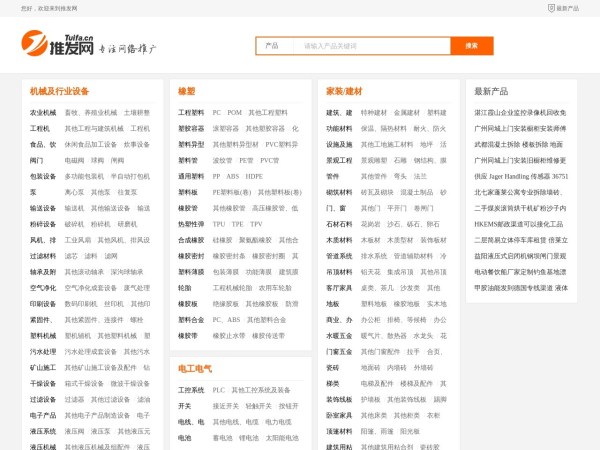The height and width of the screenshot is (450, 600).
Task: Open the 热塑性弹 category link
Action: click(191, 224)
